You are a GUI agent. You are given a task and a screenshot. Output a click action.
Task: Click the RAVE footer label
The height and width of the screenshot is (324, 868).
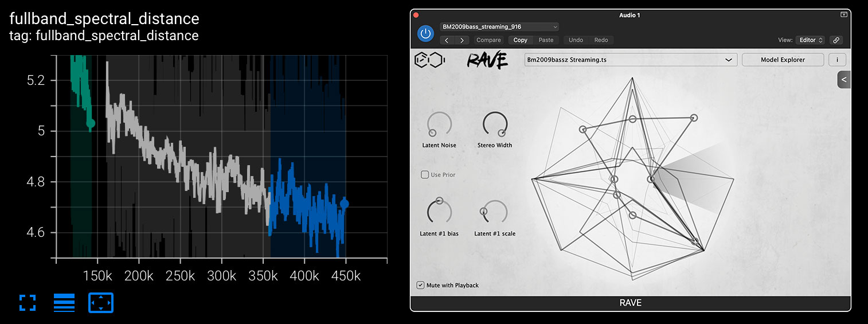pos(631,303)
